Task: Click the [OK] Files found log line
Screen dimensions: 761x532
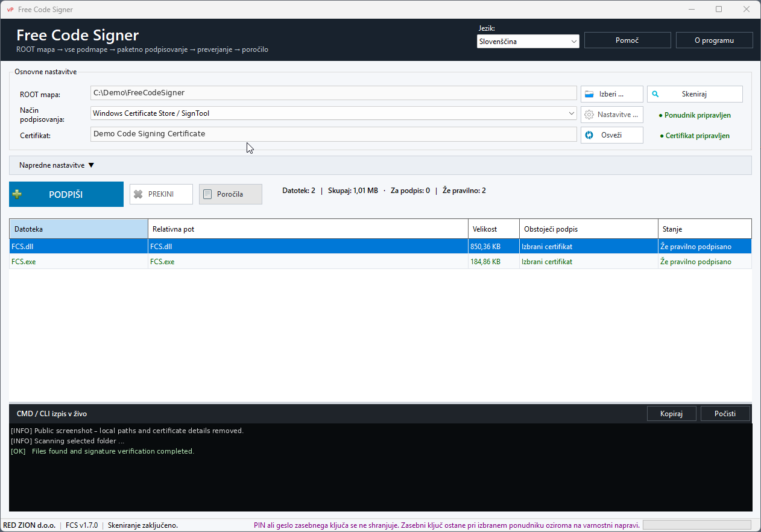Action: click(x=103, y=451)
